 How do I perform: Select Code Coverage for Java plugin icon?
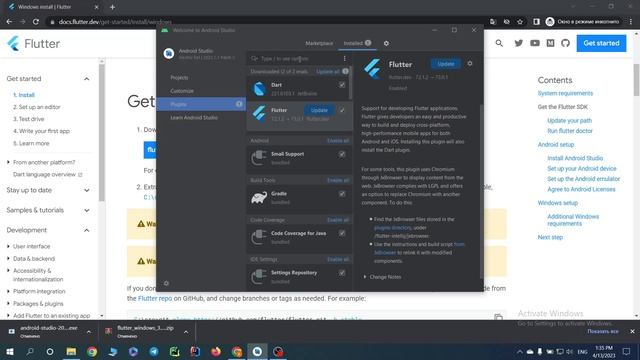259,237
